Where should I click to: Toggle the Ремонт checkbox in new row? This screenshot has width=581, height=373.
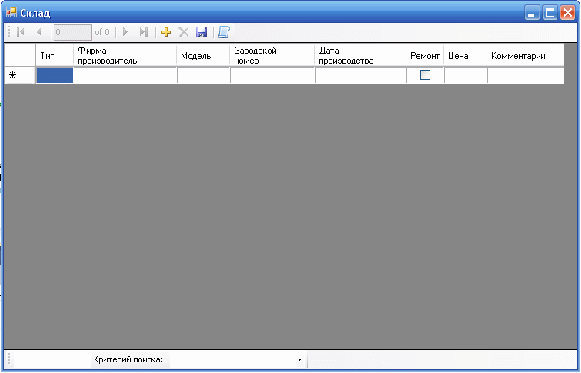(425, 75)
